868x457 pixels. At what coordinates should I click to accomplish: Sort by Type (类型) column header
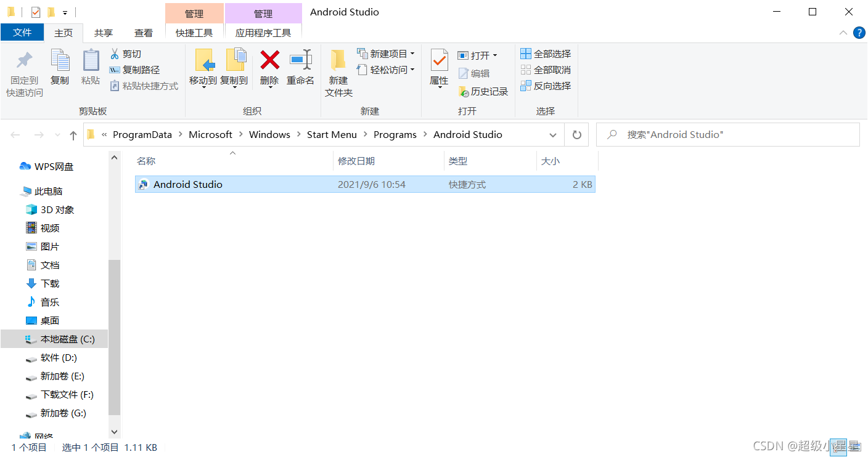[491, 161]
